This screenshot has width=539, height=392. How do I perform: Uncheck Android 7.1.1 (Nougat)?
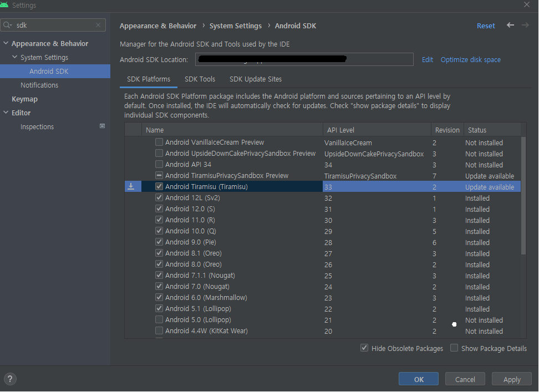pos(159,275)
